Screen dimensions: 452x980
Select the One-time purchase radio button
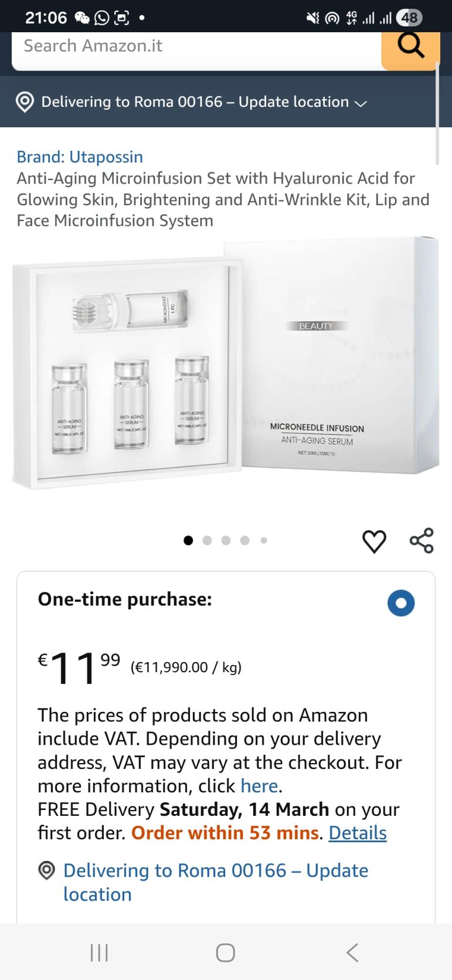[401, 603]
